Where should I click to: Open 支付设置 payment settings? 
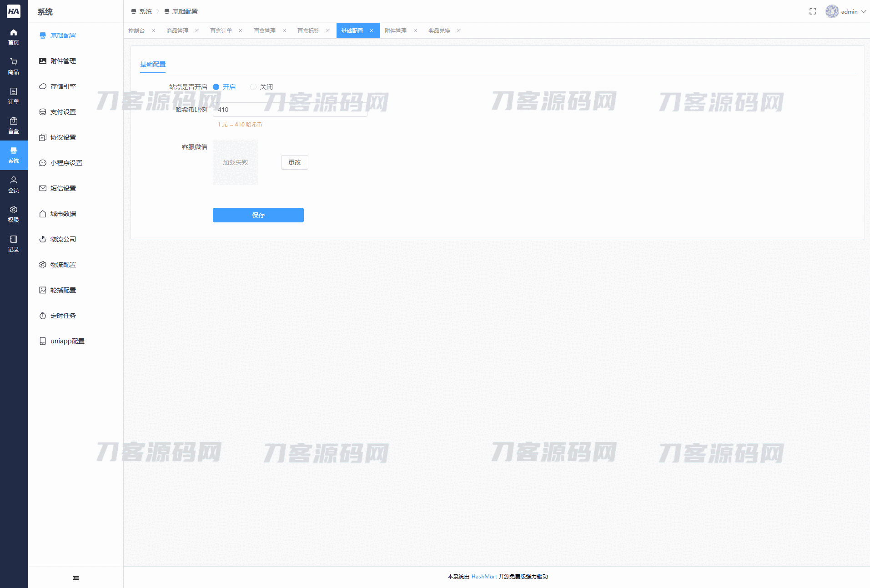click(x=75, y=112)
